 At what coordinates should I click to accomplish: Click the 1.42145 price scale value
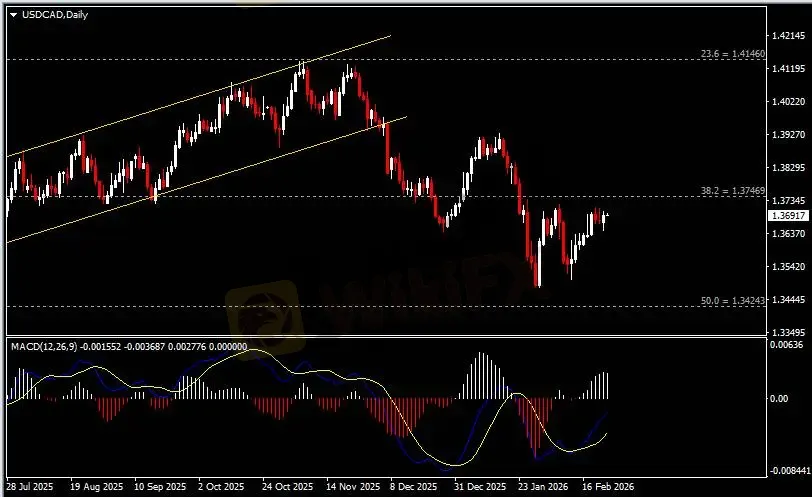789,36
